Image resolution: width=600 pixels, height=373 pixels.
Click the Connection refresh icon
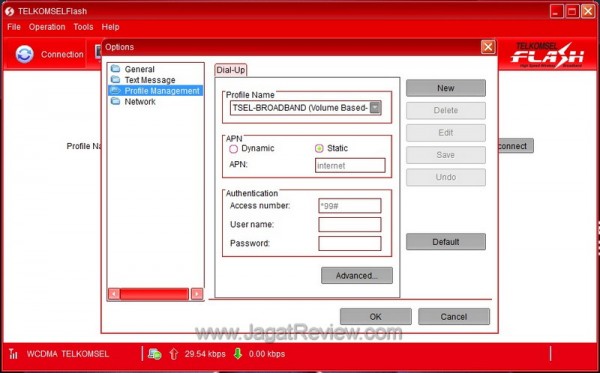point(24,54)
